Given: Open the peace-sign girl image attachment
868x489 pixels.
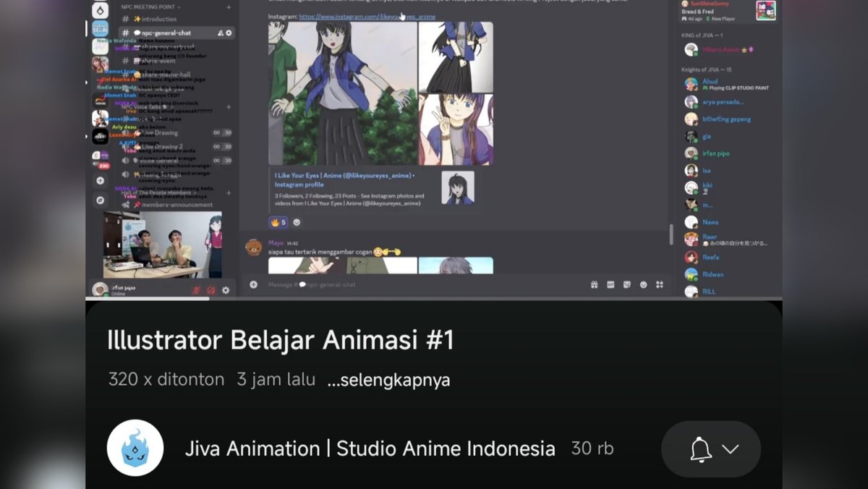Looking at the screenshot, I should (456, 129).
